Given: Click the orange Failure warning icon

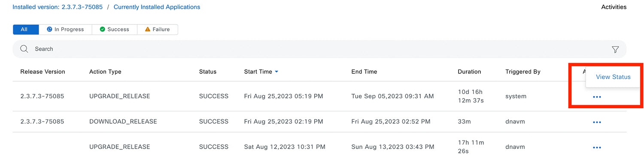Looking at the screenshot, I should 148,29.
